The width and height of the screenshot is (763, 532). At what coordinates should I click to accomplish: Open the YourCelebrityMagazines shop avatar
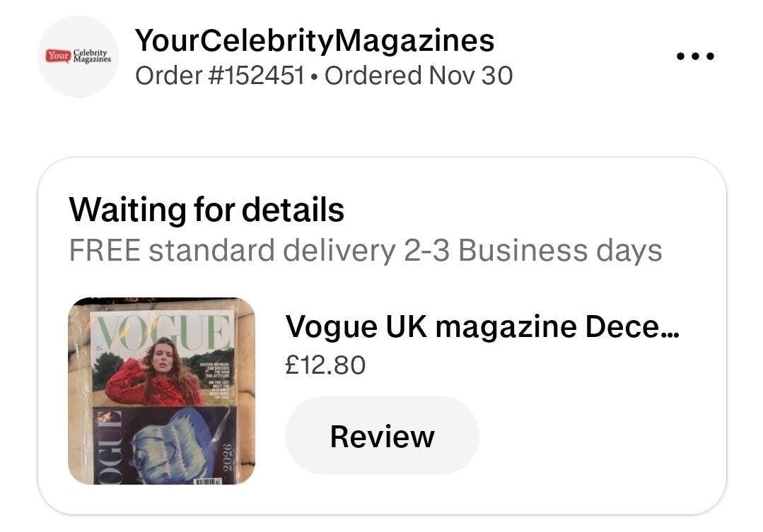[78, 57]
